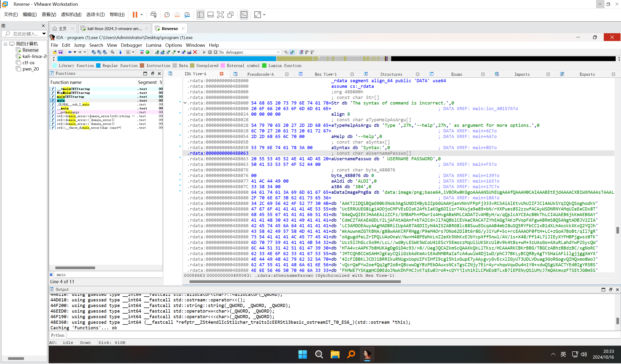Click the IDA open file icon
This screenshot has width=621, height=364.
(x=55, y=52)
